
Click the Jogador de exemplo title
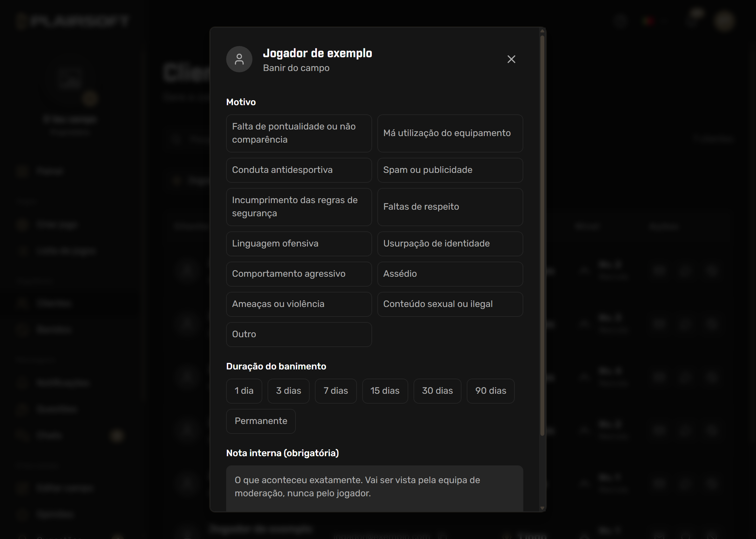pos(317,53)
